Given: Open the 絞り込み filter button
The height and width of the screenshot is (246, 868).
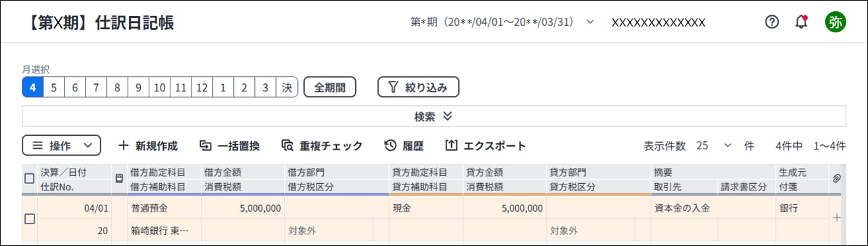Looking at the screenshot, I should [x=418, y=87].
